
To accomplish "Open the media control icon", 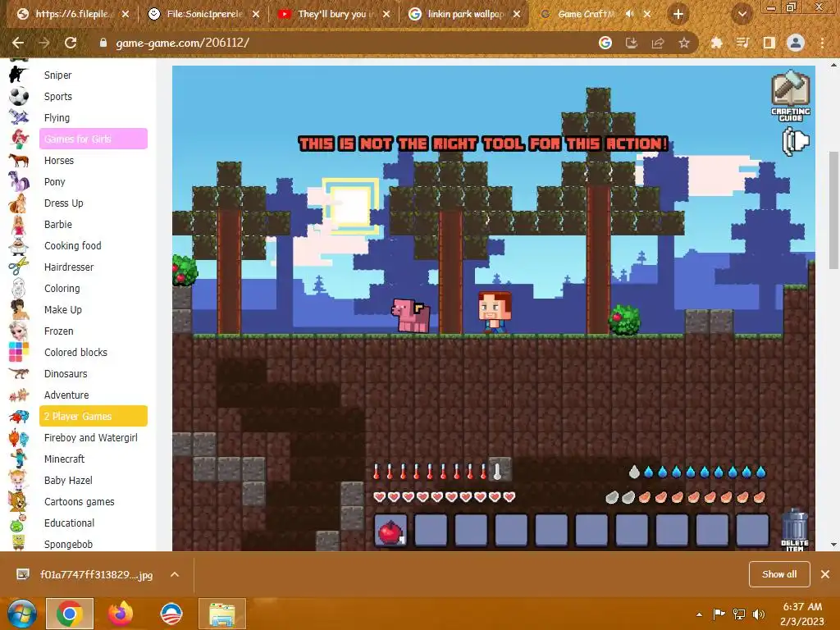I will tap(742, 43).
